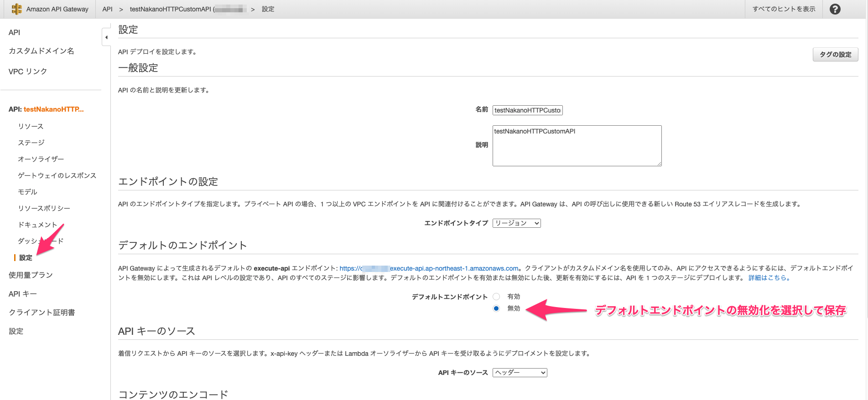Open リソースポリシー menu item
The height and width of the screenshot is (400, 868).
(x=44, y=208)
